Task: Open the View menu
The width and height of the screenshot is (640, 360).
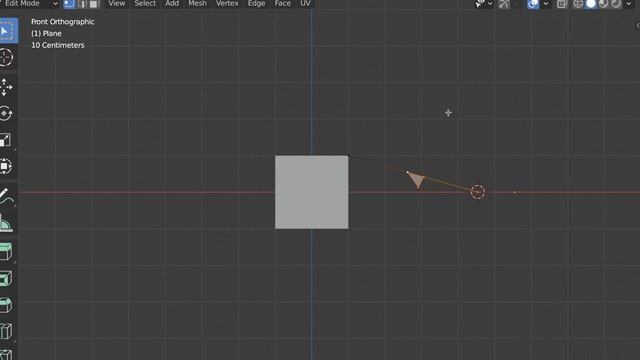Action: click(x=117, y=4)
